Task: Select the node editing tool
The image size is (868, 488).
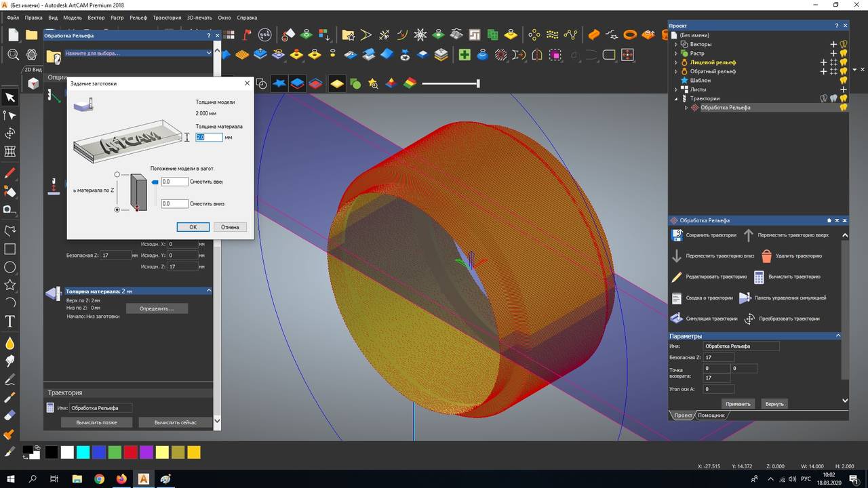Action: pos(9,115)
